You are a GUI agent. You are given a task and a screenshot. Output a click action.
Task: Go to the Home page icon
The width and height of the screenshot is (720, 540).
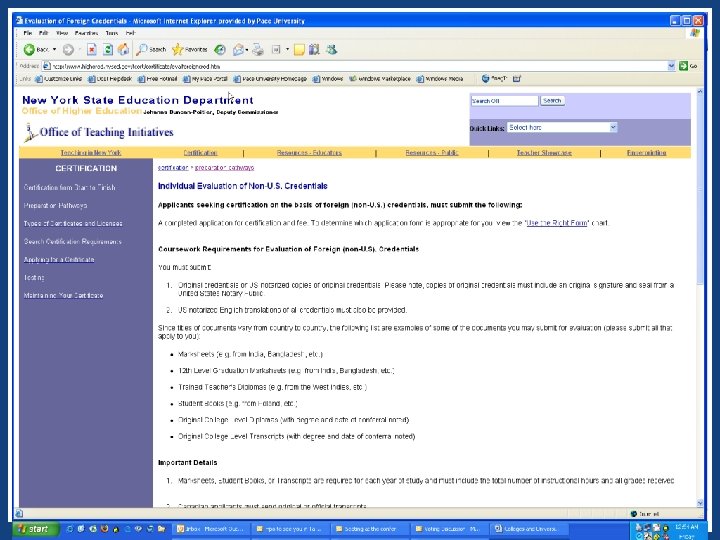(x=123, y=49)
